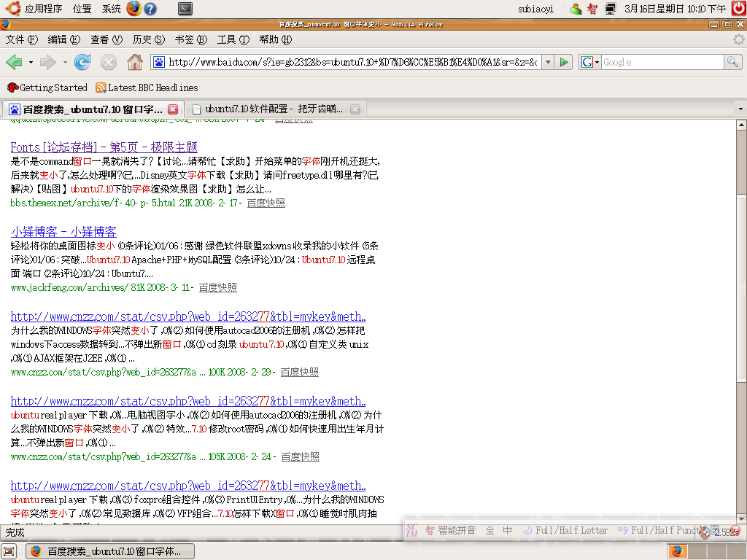Image resolution: width=747 pixels, height=560 pixels.
Task: Open the 帮助 Help menu
Action: [275, 39]
